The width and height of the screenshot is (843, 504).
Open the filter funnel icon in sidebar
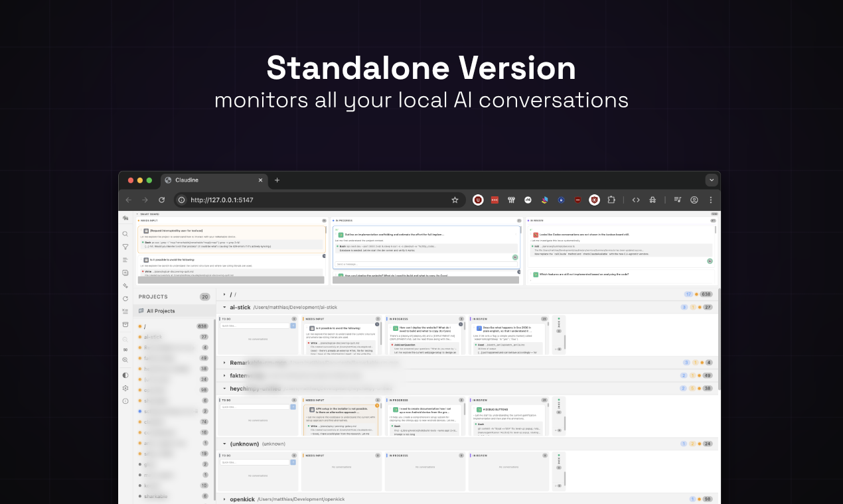125,247
